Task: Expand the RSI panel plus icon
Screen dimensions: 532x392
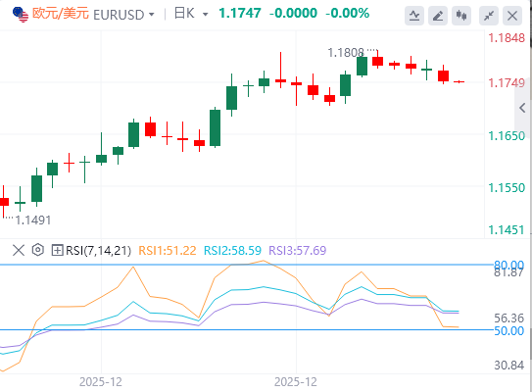Action: coord(57,251)
